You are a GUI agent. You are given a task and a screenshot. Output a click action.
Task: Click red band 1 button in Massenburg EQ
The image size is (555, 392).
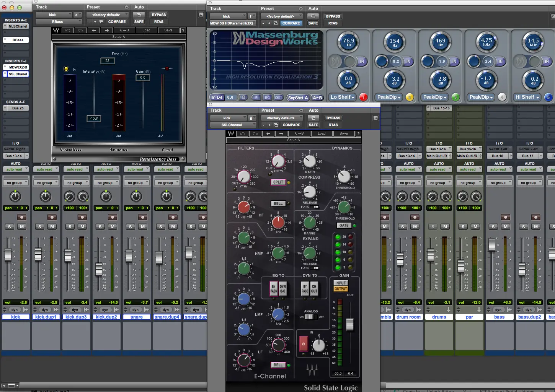point(363,97)
